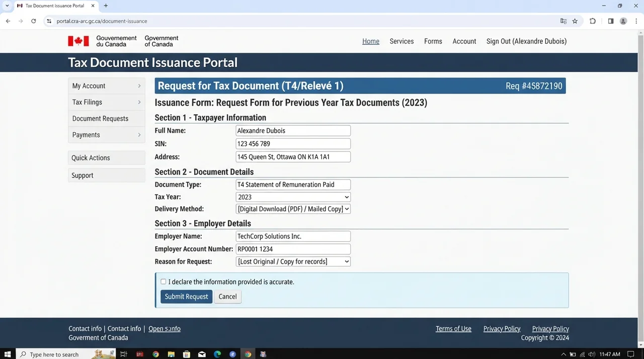The height and width of the screenshot is (359, 644).
Task: Open the Terms of Use footer link
Action: click(453, 329)
